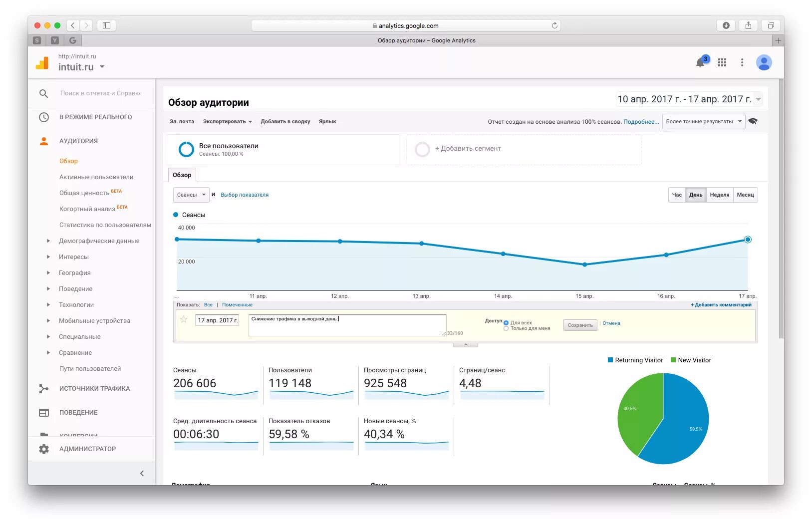812x525 pixels.
Task: Open the intuit.ru property dropdown
Action: coord(82,67)
